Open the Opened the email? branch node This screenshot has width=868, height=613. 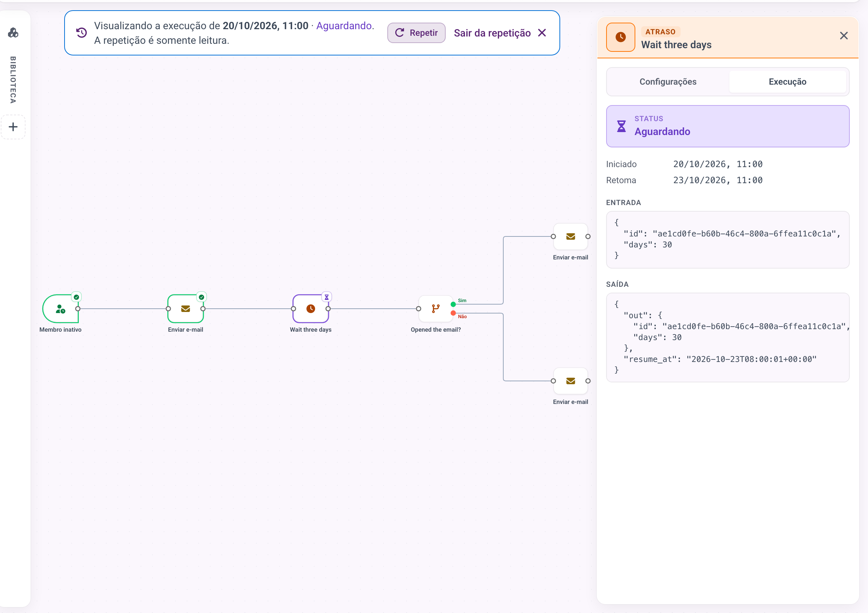click(435, 309)
